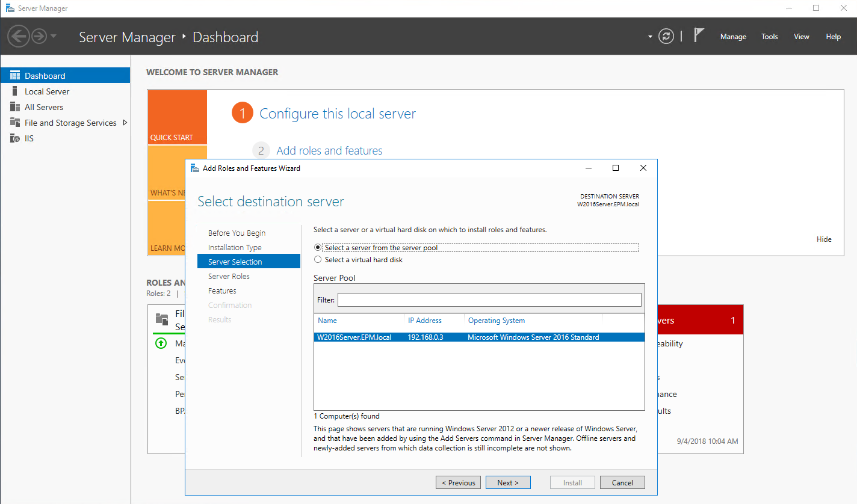Click the Dashboard grid icon

coord(15,76)
